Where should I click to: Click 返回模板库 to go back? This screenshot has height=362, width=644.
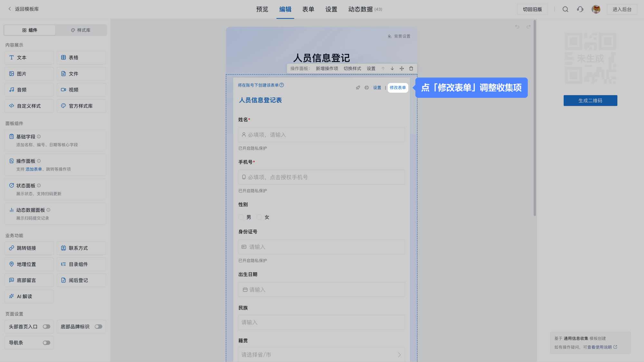(23, 9)
